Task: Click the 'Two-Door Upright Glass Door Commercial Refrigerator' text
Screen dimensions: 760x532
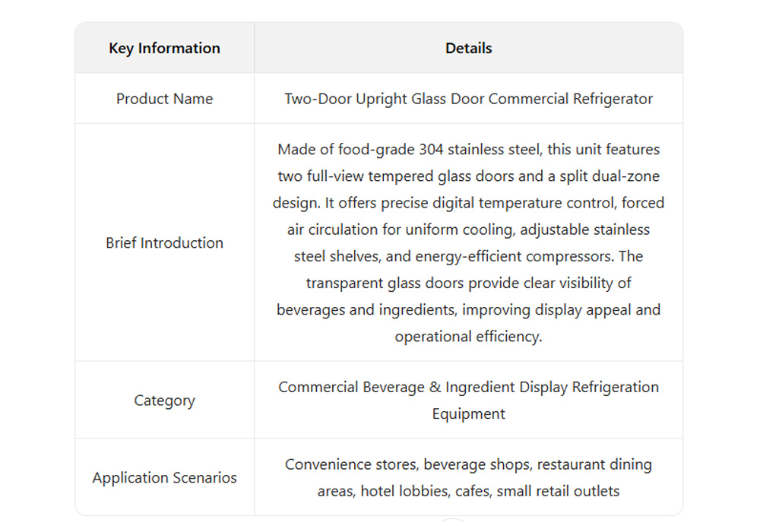Action: [468, 99]
